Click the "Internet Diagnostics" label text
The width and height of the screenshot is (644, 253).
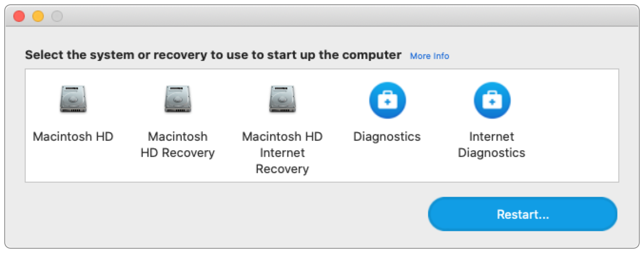491,145
